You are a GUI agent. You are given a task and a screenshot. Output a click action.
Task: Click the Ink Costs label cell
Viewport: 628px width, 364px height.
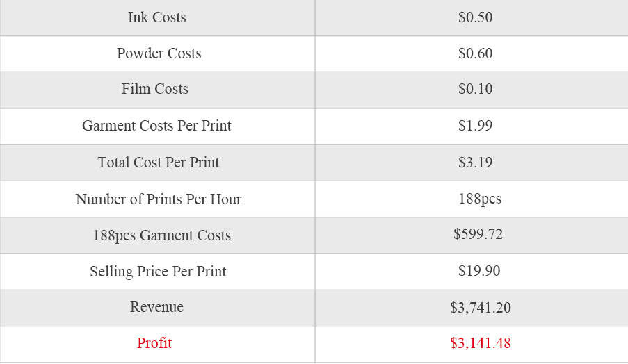(156, 17)
